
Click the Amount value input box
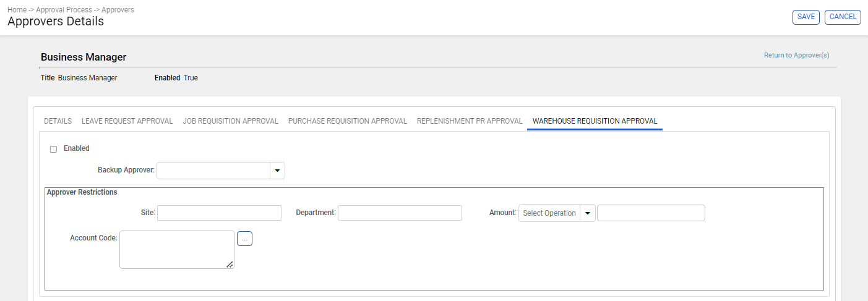coord(651,213)
